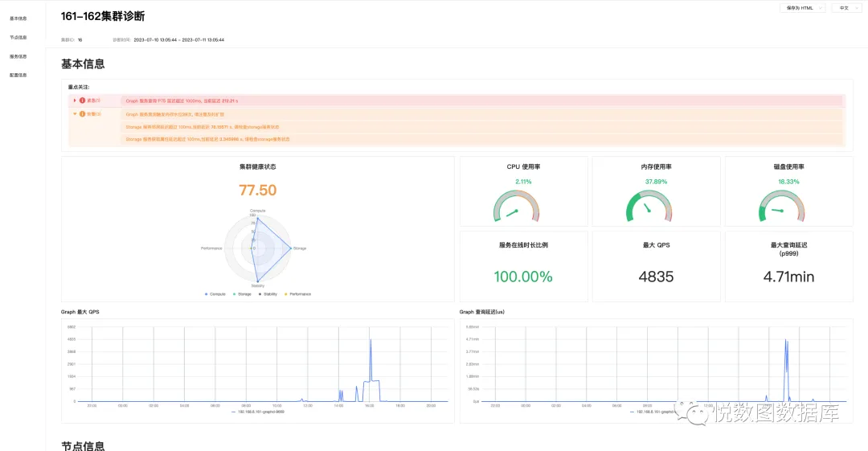868x451 pixels.
Task: Click the 节点信息 section heading
Action: pyautogui.click(x=83, y=445)
